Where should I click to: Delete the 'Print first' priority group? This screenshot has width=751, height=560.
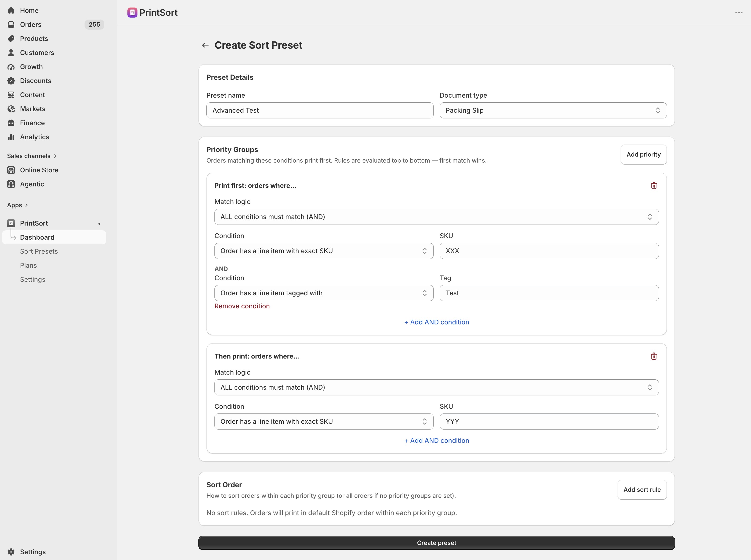pos(654,186)
